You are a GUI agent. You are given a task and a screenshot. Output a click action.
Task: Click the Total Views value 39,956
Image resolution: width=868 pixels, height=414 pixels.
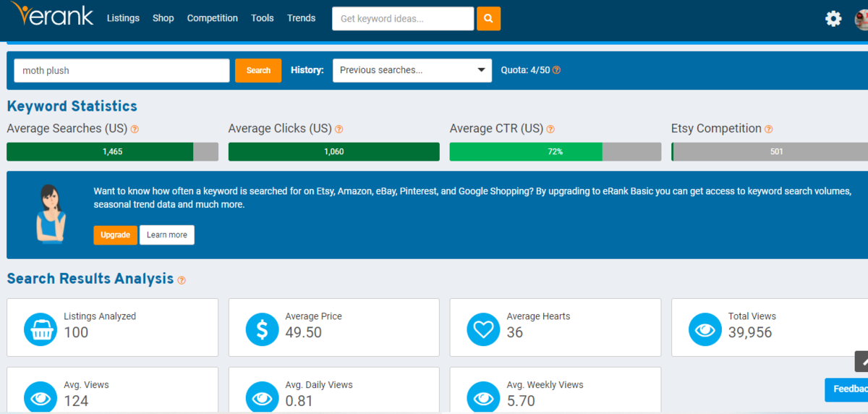click(x=750, y=333)
